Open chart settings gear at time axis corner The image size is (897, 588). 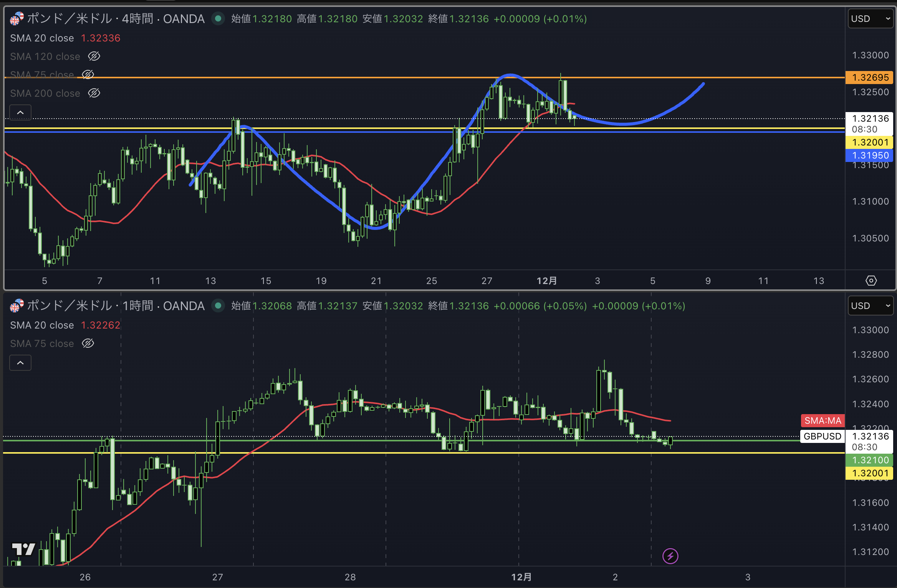871,281
